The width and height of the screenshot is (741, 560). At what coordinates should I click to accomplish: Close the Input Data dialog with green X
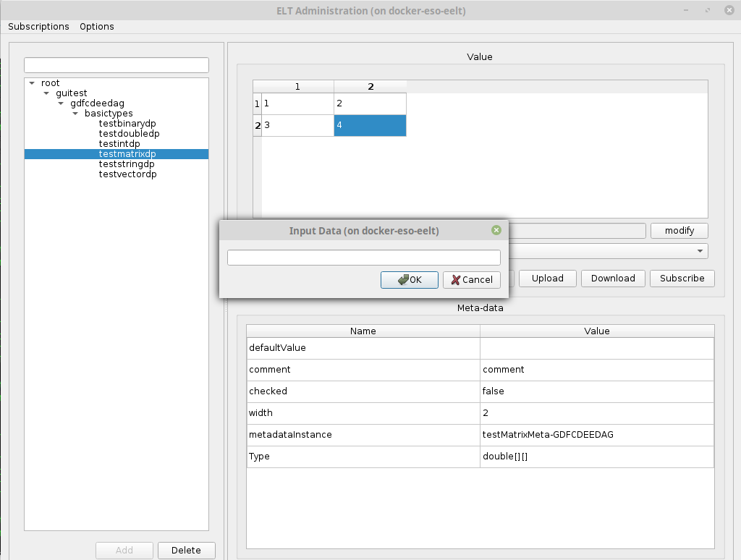pyautogui.click(x=496, y=230)
